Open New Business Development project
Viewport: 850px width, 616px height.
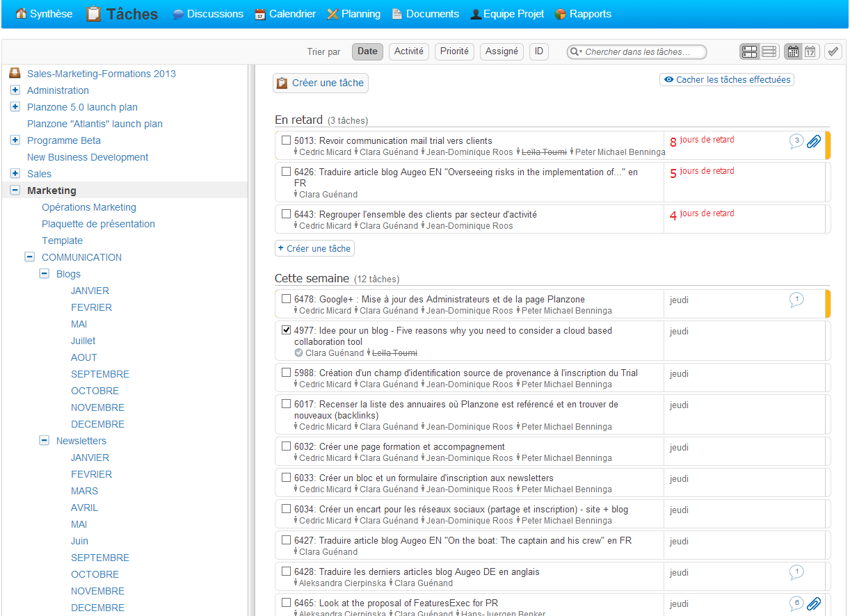click(x=88, y=157)
